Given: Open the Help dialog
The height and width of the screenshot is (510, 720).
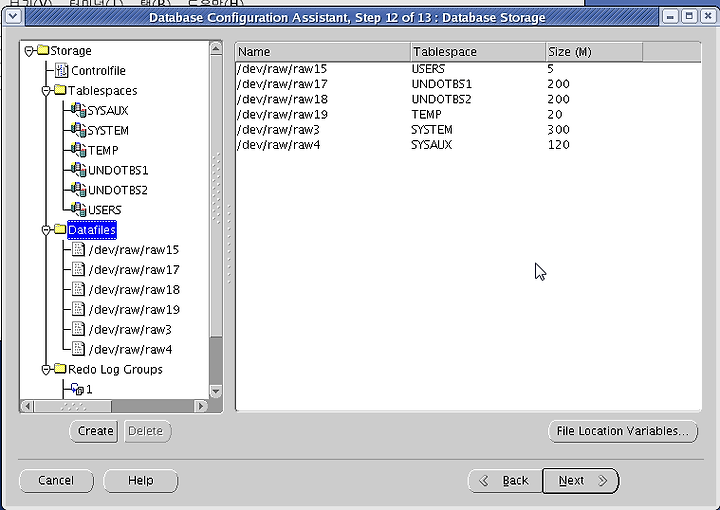Looking at the screenshot, I should [141, 481].
